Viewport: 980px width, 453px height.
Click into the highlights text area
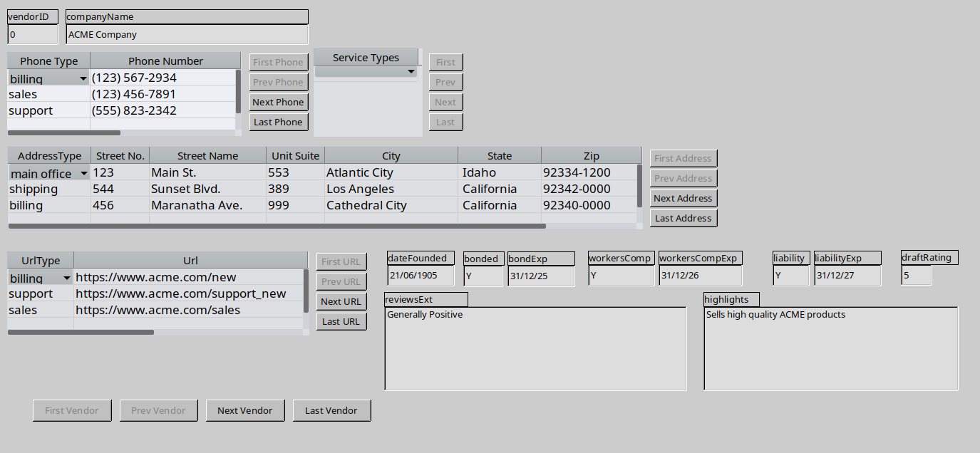831,348
